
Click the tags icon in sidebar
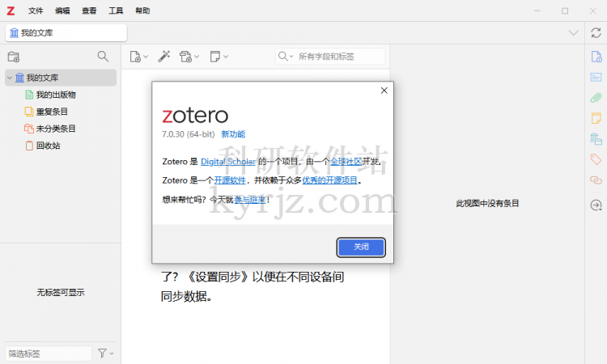click(596, 159)
